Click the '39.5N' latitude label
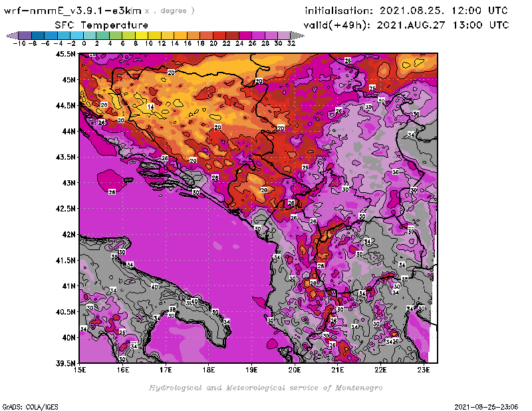Screen dimensions: 532x411 (65, 363)
